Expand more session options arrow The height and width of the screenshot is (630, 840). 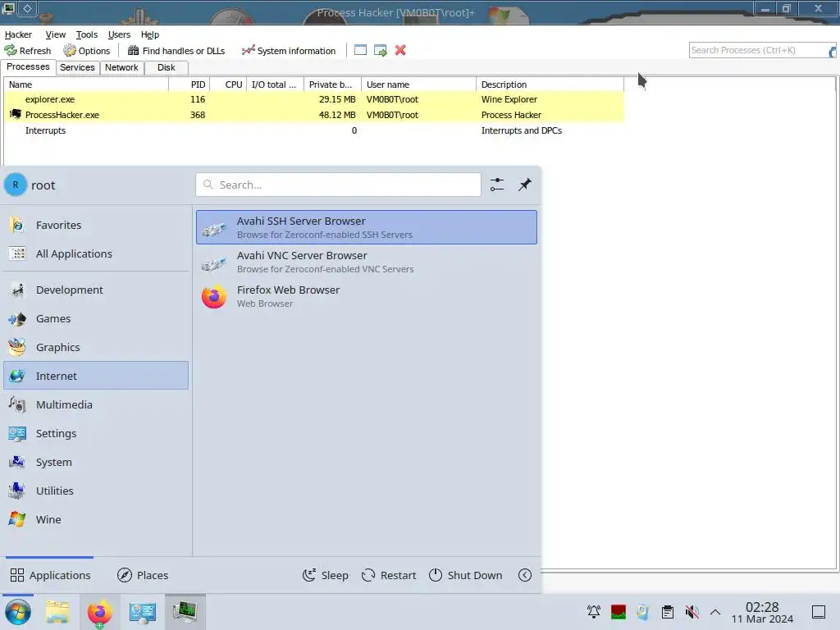[525, 575]
